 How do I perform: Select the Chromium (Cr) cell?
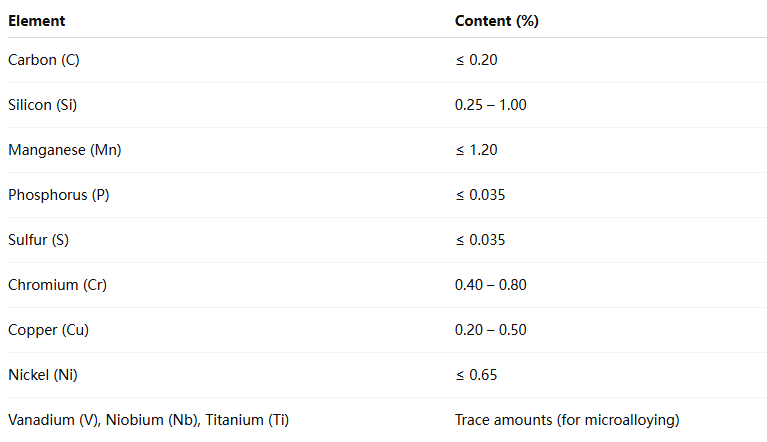pyautogui.click(x=57, y=285)
